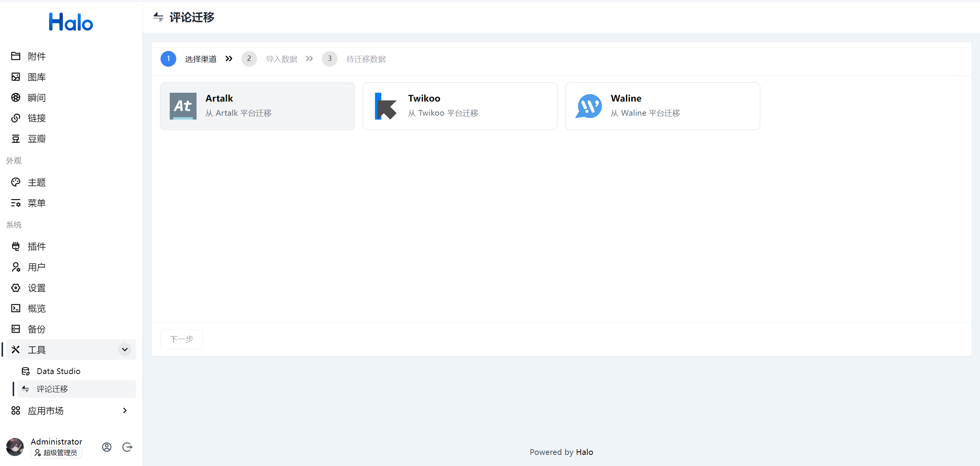Collapse the 工具 menu chevron
Viewport: 980px width, 466px height.
tap(125, 349)
